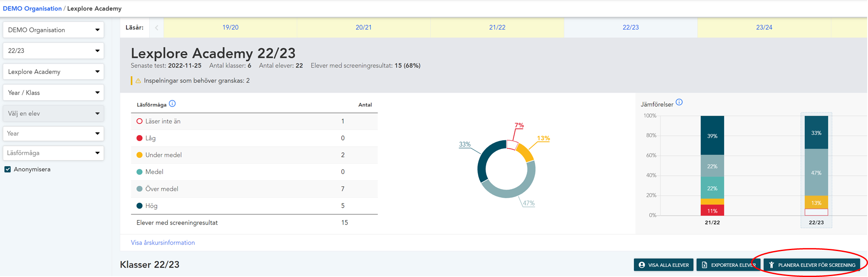Click the grey-blue dot beside Över medel
This screenshot has width=868, height=277.
tap(140, 189)
